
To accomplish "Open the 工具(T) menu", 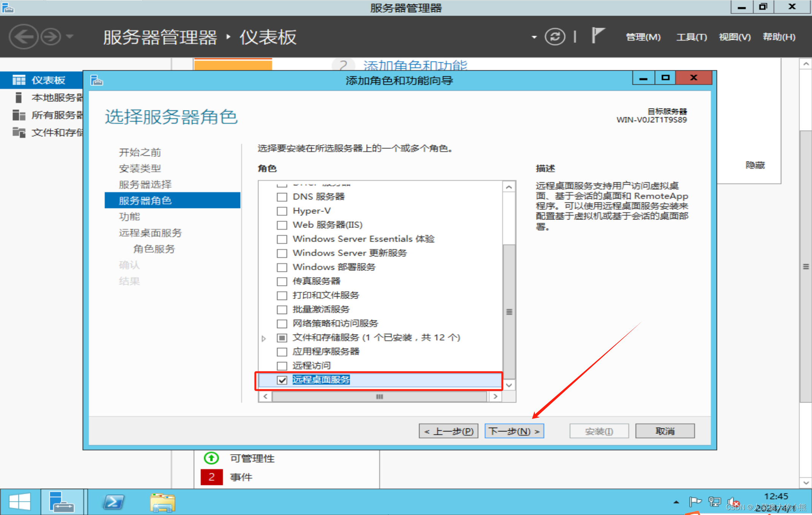I will (x=691, y=37).
